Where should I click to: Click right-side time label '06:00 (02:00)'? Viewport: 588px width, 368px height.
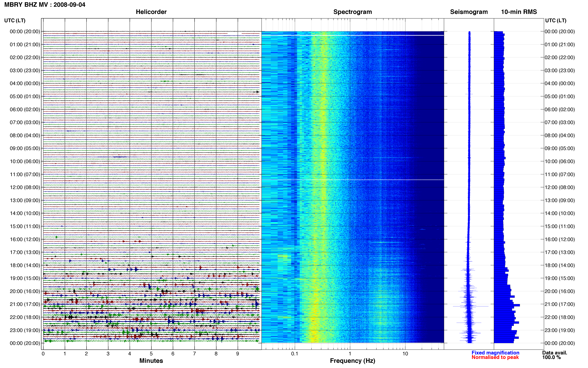[x=560, y=110]
